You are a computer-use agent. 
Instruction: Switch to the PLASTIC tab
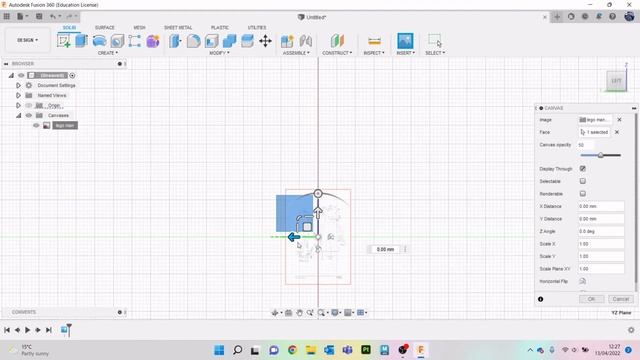click(220, 27)
